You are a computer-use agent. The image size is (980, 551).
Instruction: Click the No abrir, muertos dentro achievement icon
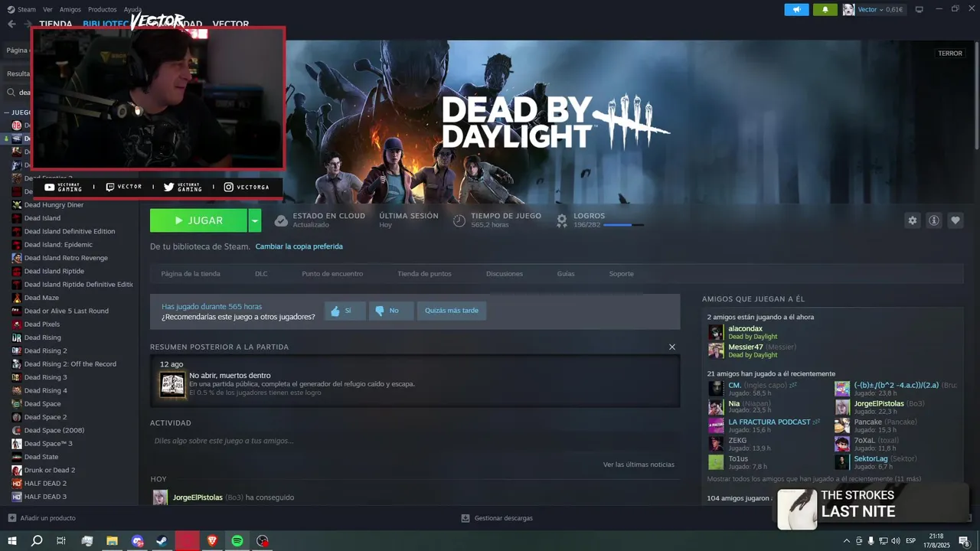(x=172, y=384)
